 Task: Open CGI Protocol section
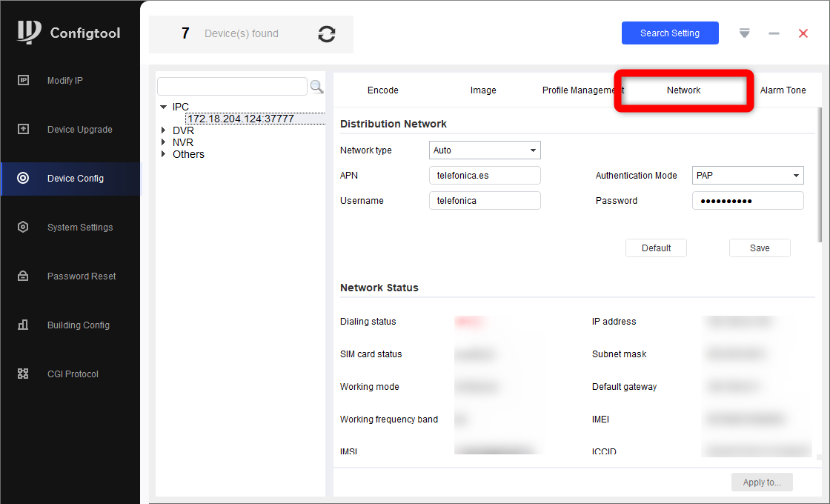(73, 374)
